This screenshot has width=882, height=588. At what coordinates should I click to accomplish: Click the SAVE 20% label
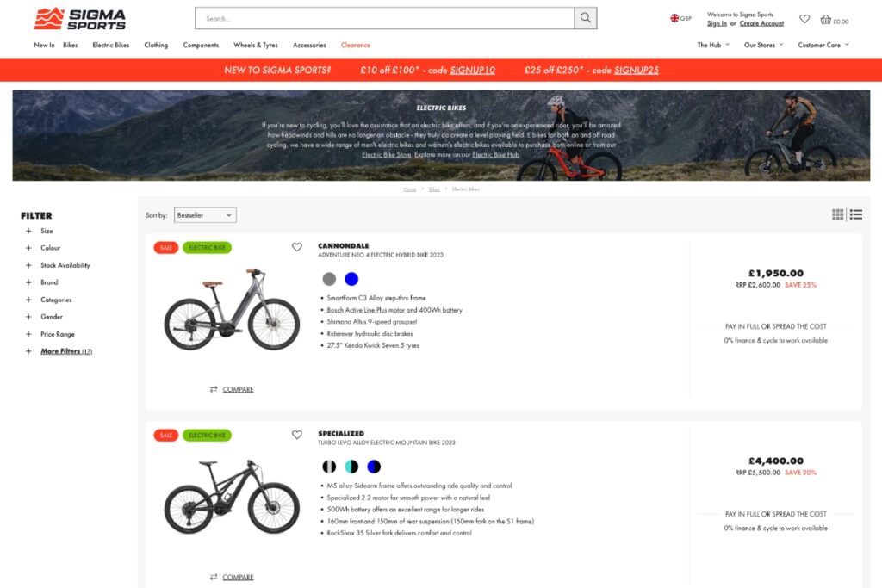coord(800,473)
